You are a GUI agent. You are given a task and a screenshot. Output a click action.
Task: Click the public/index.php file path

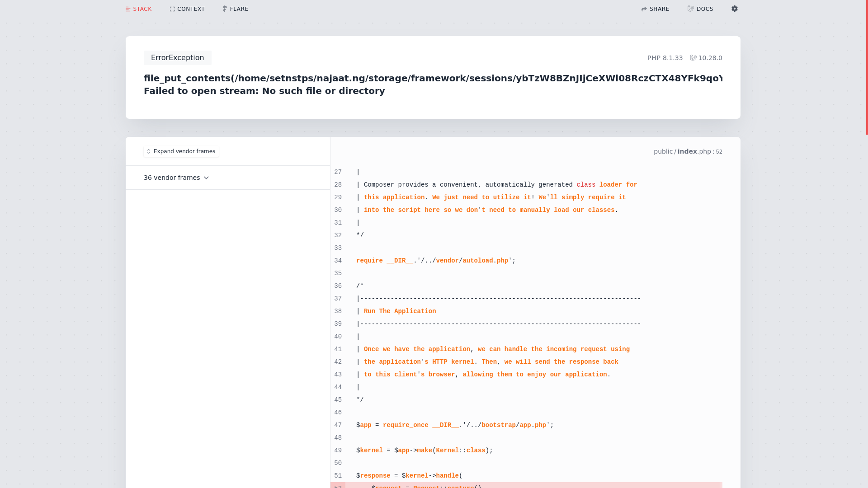click(x=682, y=151)
